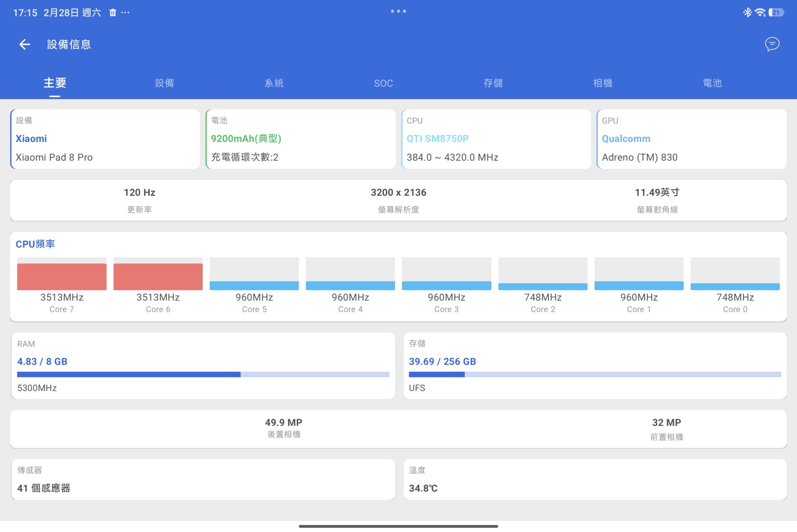Open the 相機 tab
This screenshot has width=797, height=532.
[602, 83]
